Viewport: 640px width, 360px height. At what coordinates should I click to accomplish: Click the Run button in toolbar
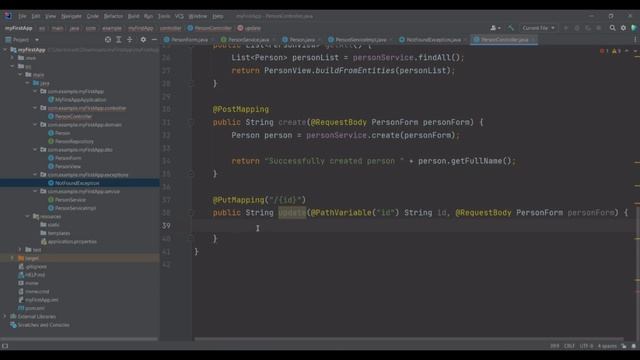[566, 28]
